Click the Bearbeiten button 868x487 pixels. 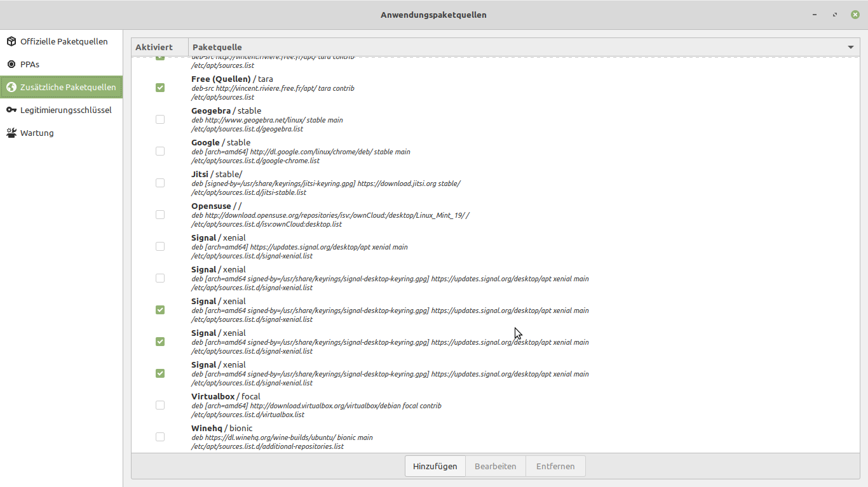coord(496,466)
